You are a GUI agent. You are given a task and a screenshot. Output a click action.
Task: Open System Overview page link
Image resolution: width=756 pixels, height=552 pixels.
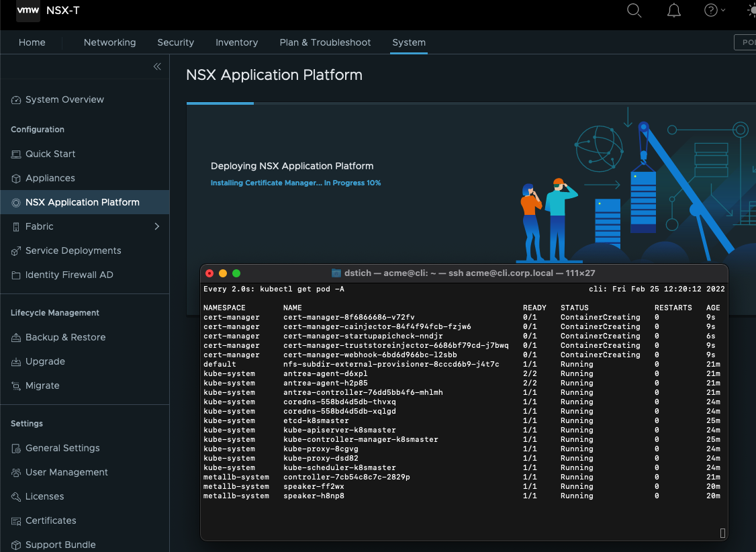coord(64,99)
